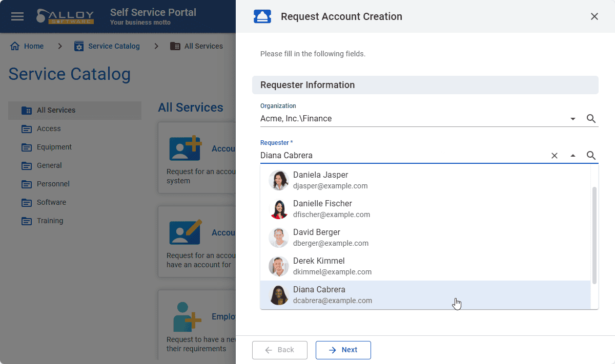This screenshot has height=364, width=615.
Task: Click the search icon in Organization field
Action: [x=591, y=119]
